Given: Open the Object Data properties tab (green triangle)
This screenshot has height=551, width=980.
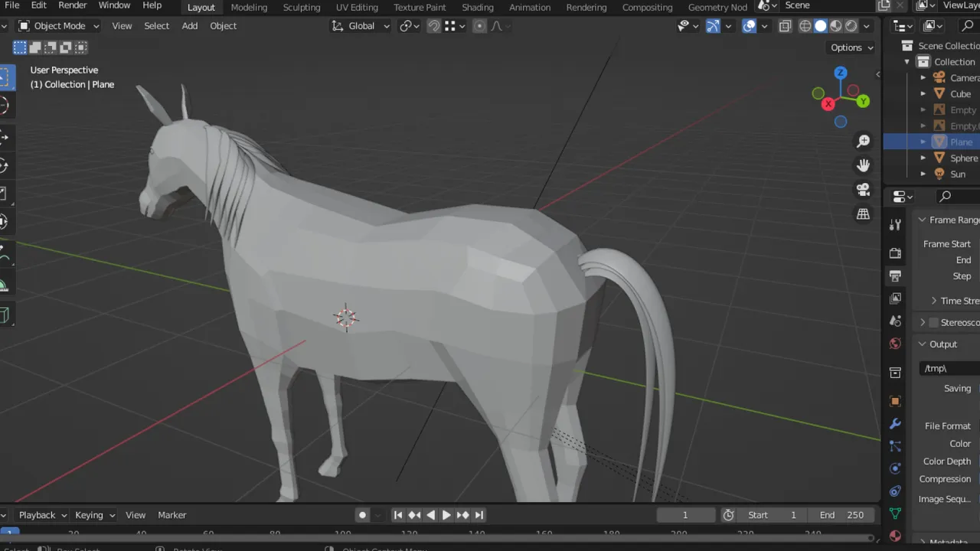Looking at the screenshot, I should 895,514.
